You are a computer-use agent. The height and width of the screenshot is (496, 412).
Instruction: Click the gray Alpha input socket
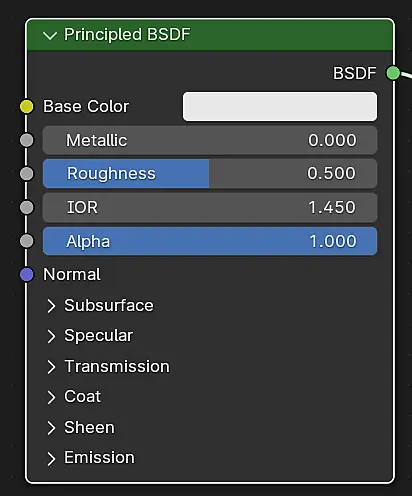(27, 241)
